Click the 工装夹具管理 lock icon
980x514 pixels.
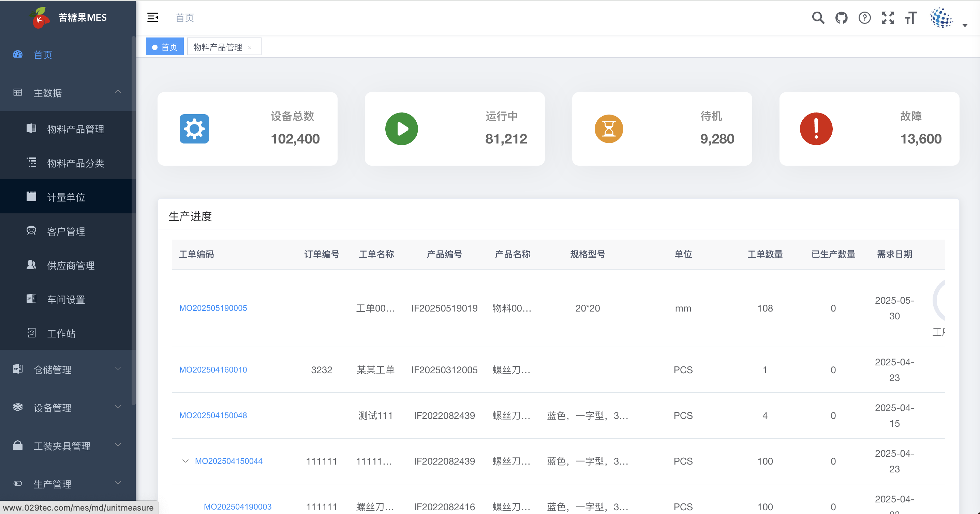(17, 445)
